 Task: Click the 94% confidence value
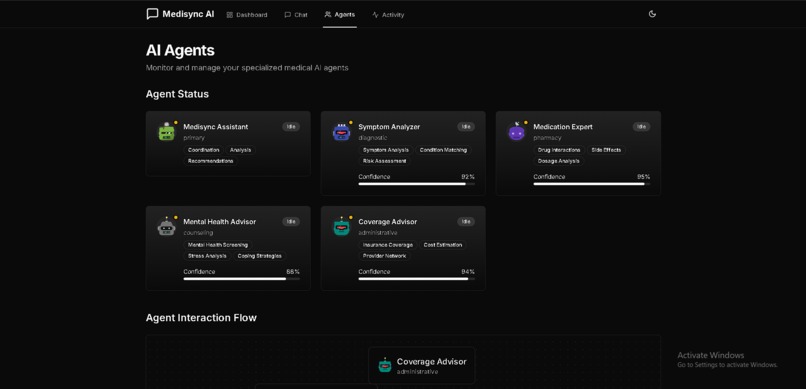click(468, 272)
